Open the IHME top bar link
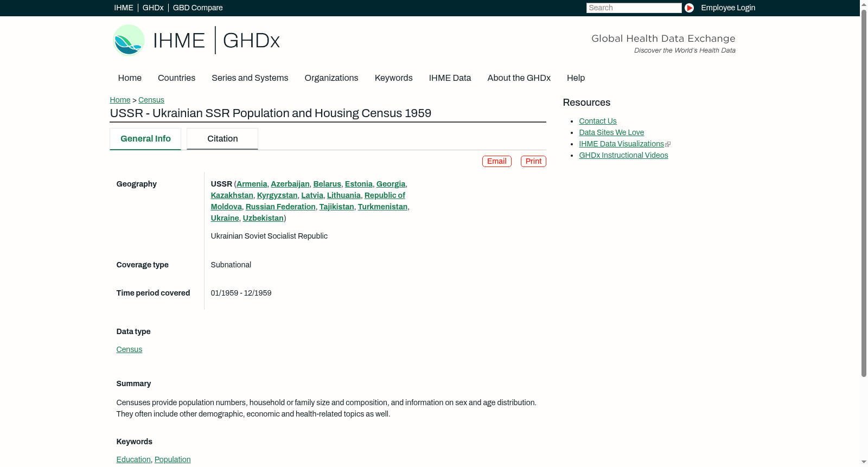 [124, 8]
